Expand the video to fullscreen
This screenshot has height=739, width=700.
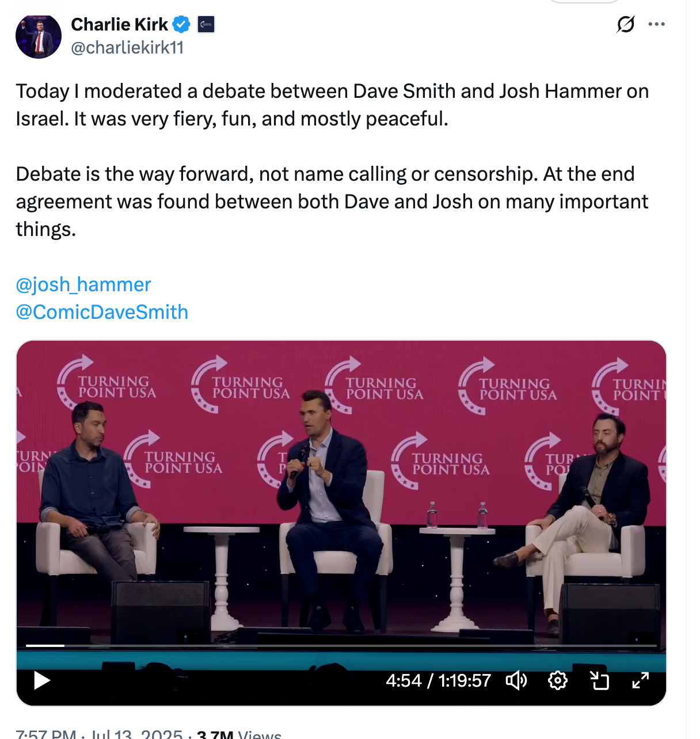[641, 680]
